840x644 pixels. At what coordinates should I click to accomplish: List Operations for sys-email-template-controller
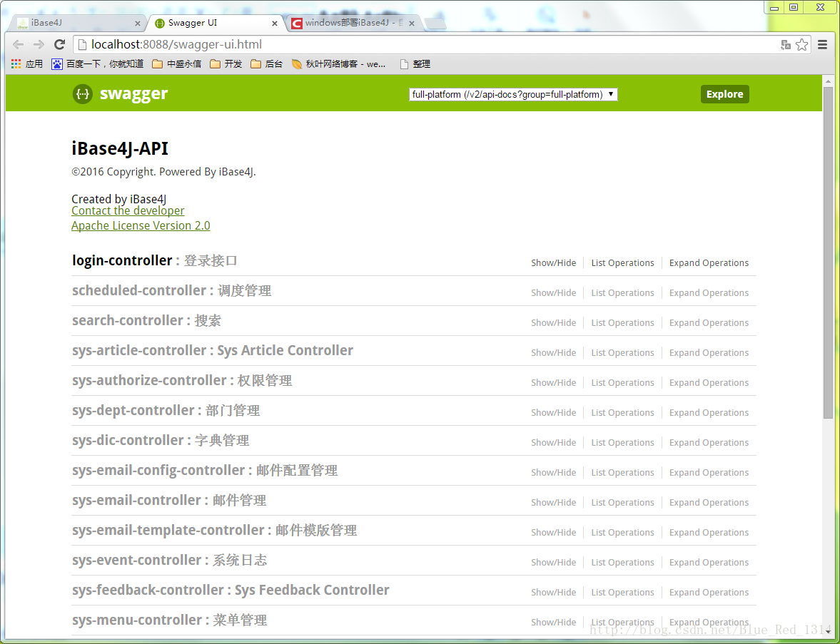point(622,533)
